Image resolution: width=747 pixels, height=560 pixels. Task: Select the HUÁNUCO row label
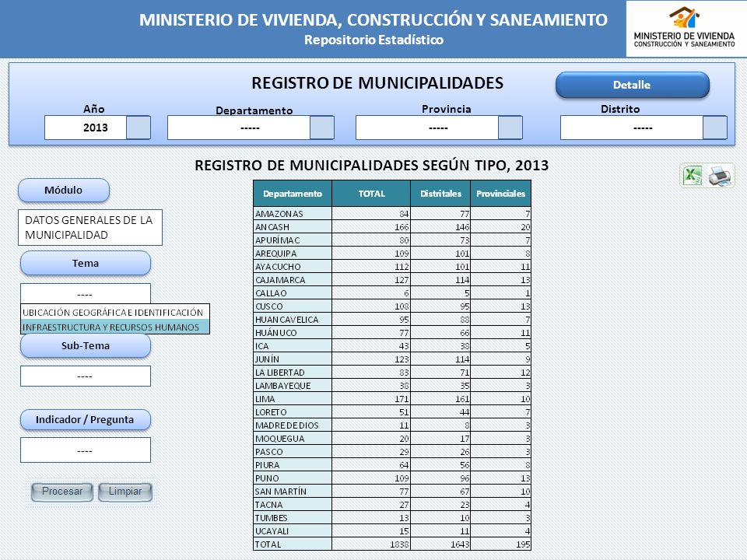293,332
